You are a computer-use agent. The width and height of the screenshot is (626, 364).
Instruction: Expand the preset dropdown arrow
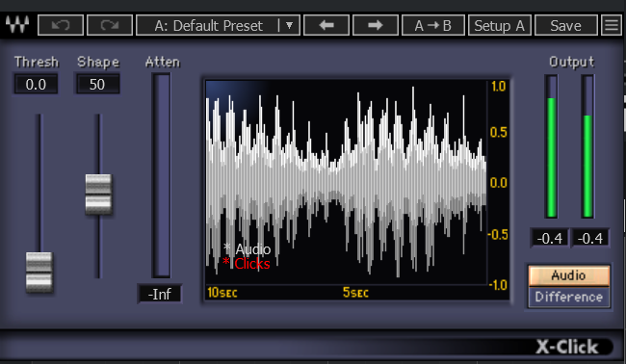point(290,26)
